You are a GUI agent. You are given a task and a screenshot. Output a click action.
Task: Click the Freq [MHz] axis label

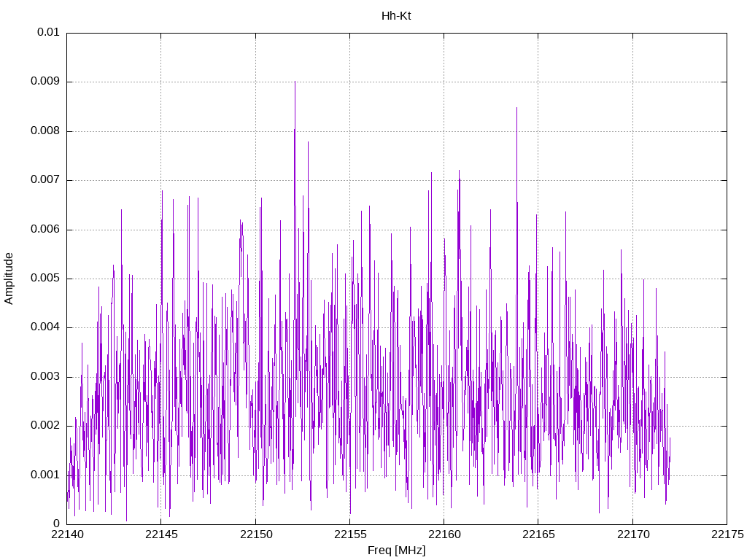coord(396,551)
